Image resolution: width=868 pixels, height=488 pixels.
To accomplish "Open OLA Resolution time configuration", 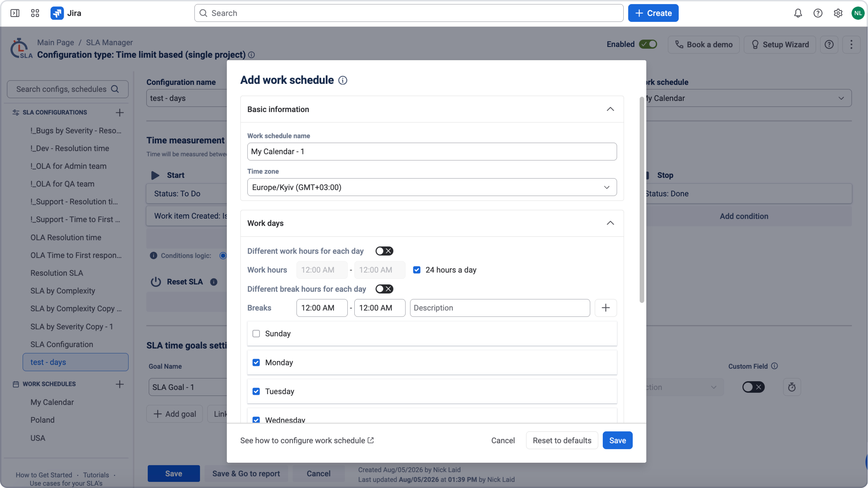I will (66, 237).
